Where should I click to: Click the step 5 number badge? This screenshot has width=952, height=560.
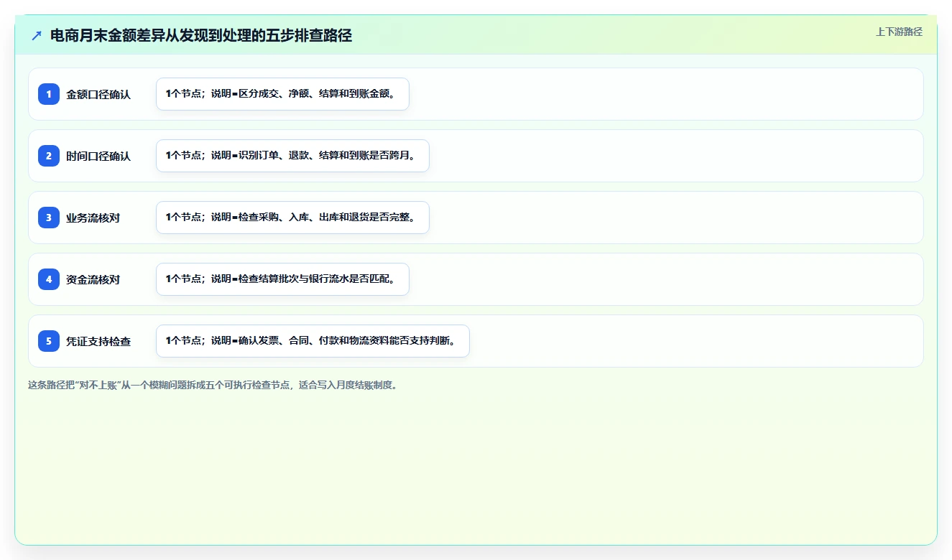point(49,341)
